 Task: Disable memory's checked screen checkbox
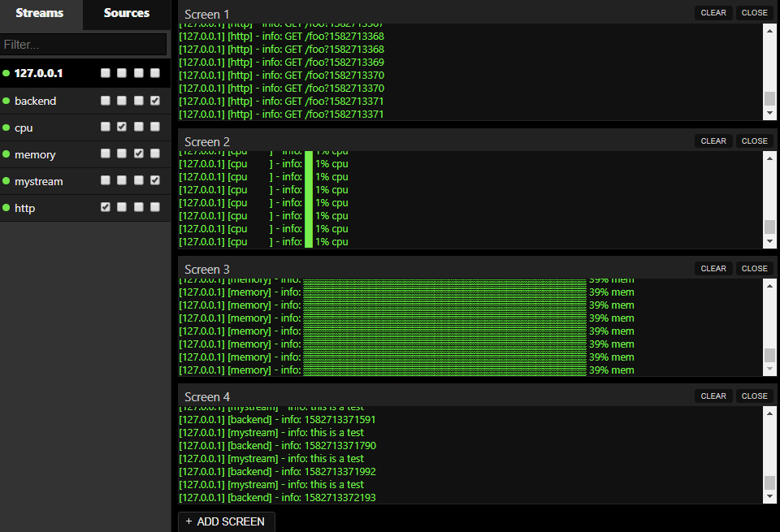pyautogui.click(x=138, y=154)
